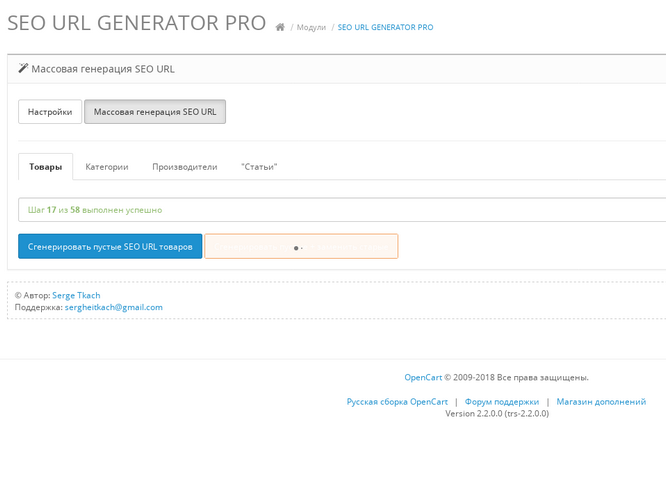Switch to the Категории tab
666x500 pixels.
tap(107, 167)
